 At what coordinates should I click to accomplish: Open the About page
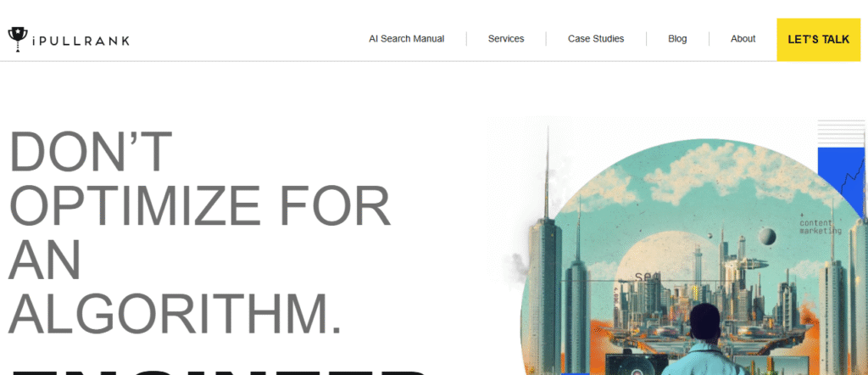(x=743, y=39)
